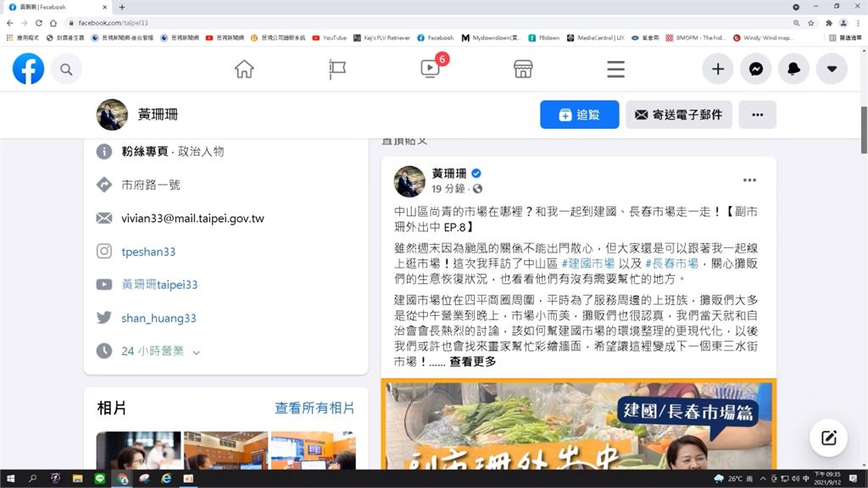868x488 pixels.
Task: Open the taskbar search icon
Action: coord(32,479)
